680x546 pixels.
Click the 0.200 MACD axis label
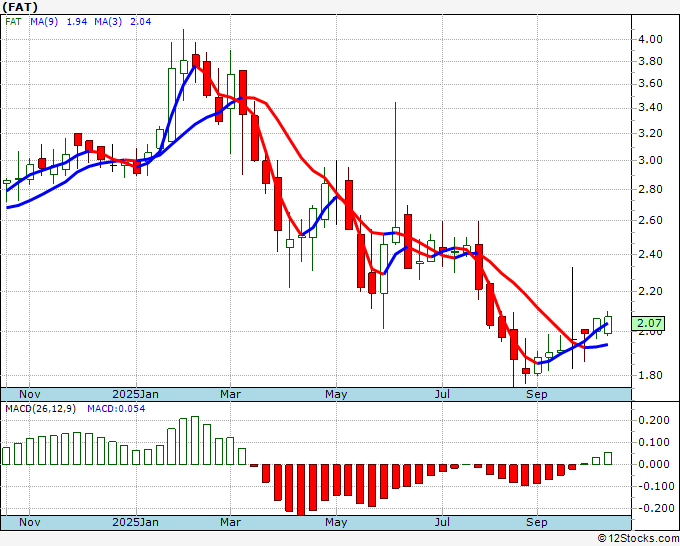(x=654, y=420)
